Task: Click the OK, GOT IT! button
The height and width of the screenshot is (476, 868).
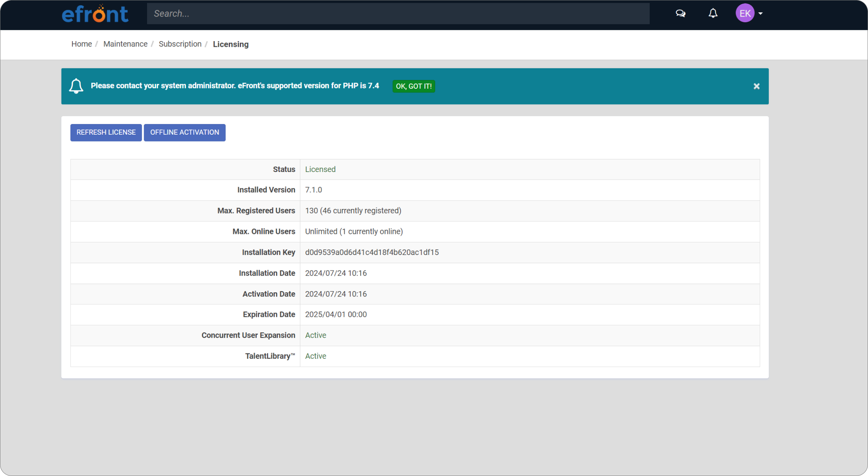Action: pyautogui.click(x=414, y=86)
